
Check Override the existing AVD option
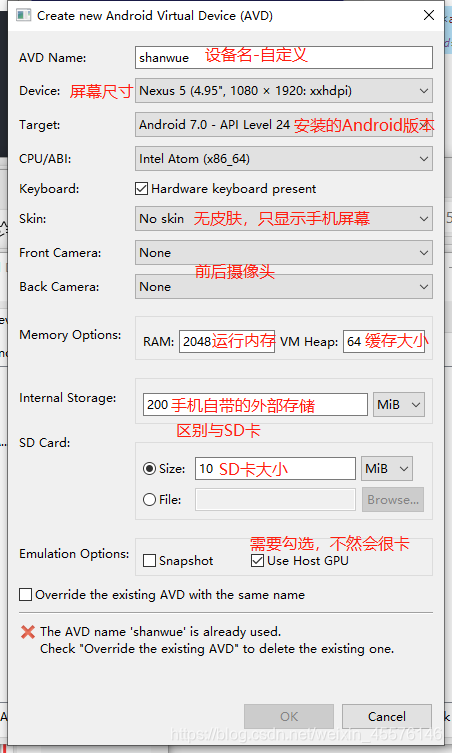(25, 595)
